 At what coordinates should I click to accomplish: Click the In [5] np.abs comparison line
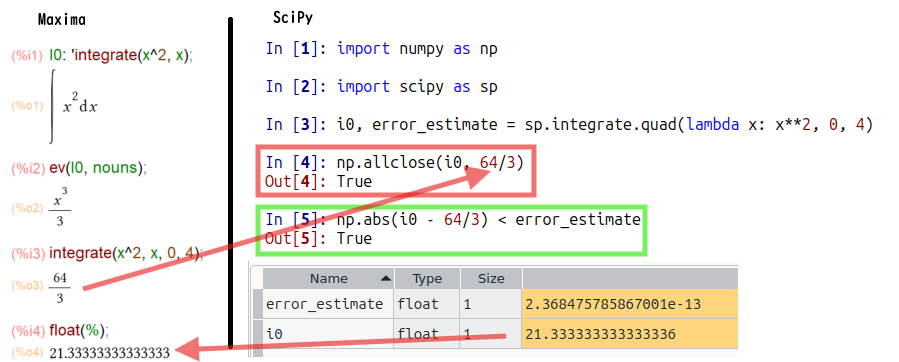tap(452, 219)
